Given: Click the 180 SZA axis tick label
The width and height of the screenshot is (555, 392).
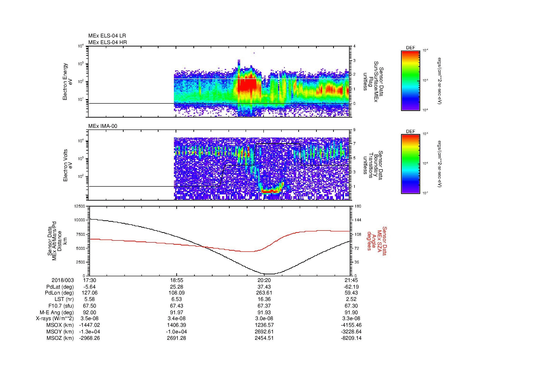Looking at the screenshot, I should point(358,206).
